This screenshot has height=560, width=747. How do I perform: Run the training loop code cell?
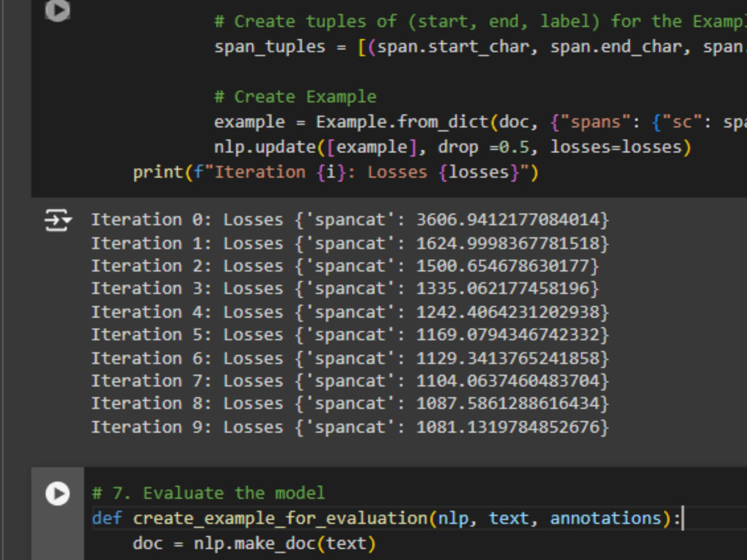coord(58,10)
